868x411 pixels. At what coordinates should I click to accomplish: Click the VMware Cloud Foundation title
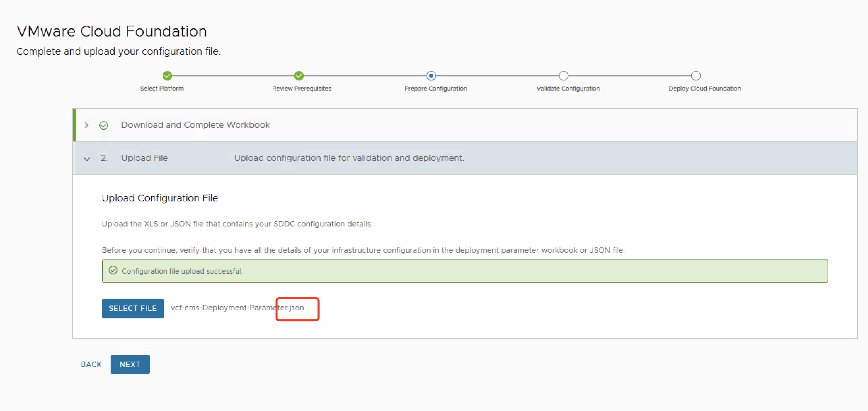click(112, 31)
